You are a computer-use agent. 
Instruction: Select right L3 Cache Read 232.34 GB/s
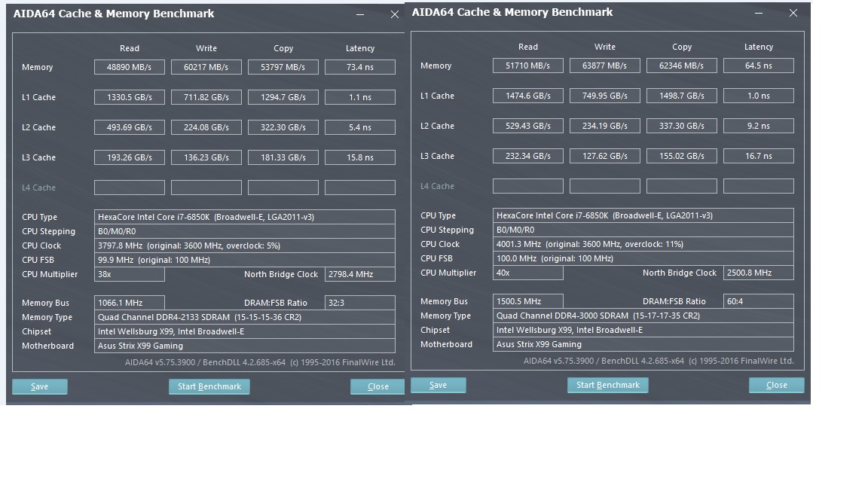click(x=528, y=156)
